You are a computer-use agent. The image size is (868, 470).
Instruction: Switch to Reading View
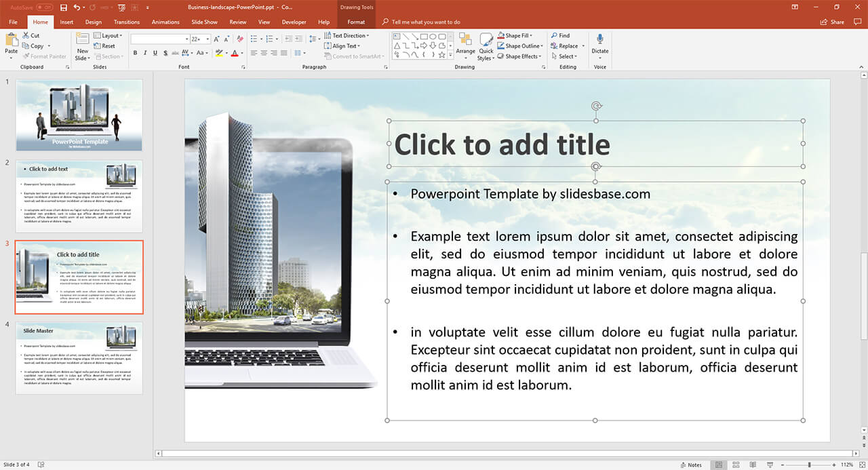click(753, 465)
